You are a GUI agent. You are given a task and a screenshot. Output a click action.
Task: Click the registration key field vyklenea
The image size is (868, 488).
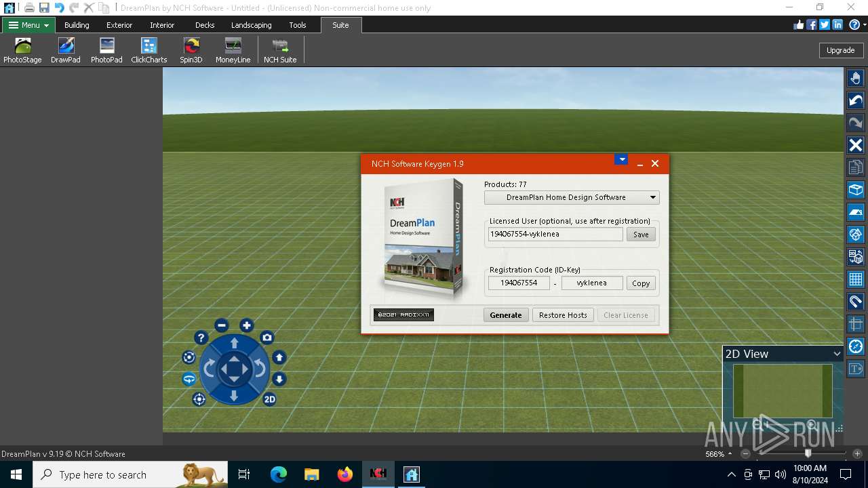[592, 283]
